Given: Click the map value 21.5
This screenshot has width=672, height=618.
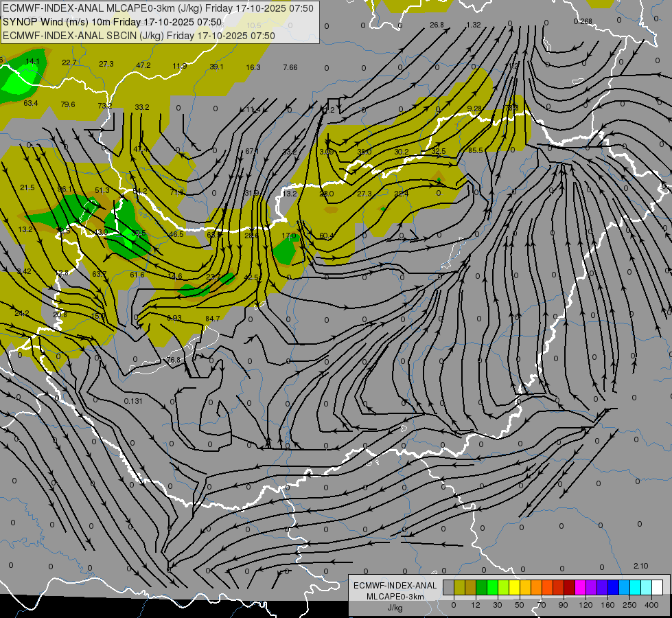Looking at the screenshot, I should 27,187.
